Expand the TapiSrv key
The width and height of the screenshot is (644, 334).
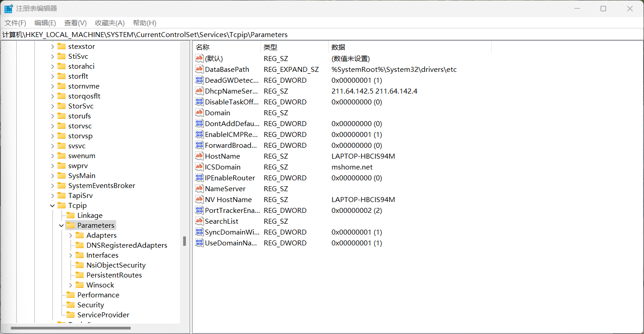click(52, 196)
